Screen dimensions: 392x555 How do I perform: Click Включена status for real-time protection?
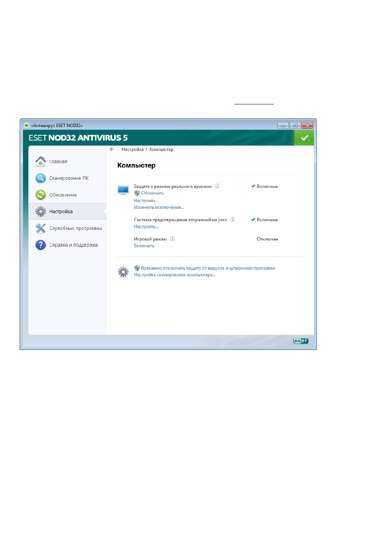267,186
